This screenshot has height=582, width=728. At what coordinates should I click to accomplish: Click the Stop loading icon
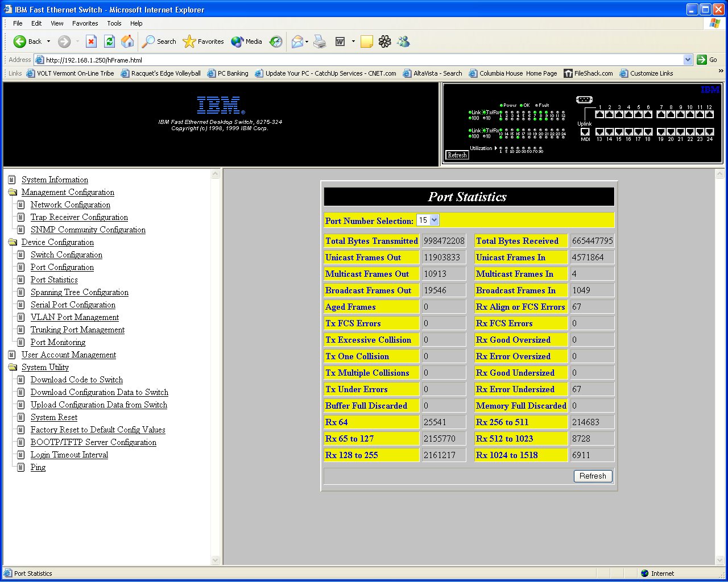(x=91, y=41)
